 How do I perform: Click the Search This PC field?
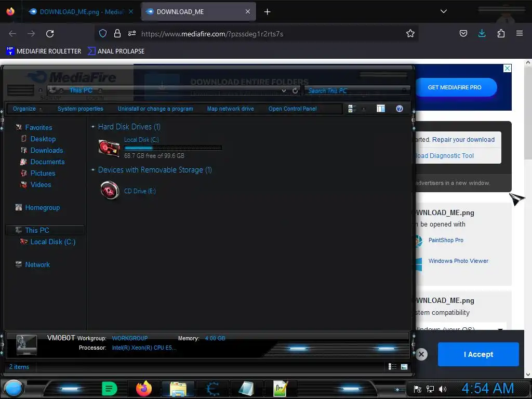coord(357,91)
